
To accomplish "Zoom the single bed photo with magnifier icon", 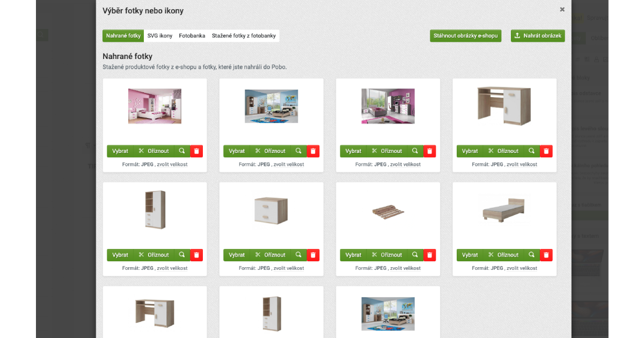I will (531, 255).
